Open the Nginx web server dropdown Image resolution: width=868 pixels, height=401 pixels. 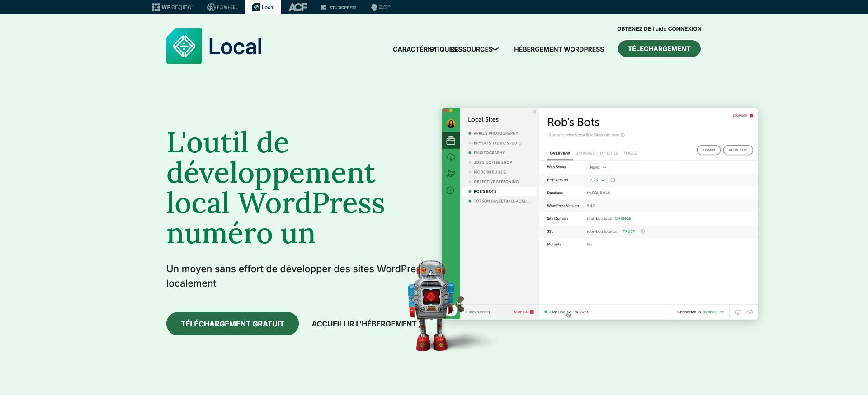click(598, 167)
